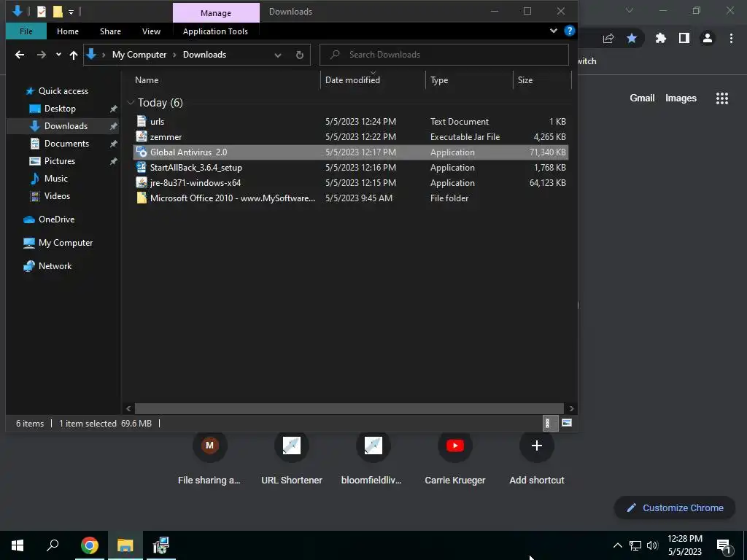Image resolution: width=747 pixels, height=560 pixels.
Task: Open Chrome three-dot menu
Action: (731, 38)
